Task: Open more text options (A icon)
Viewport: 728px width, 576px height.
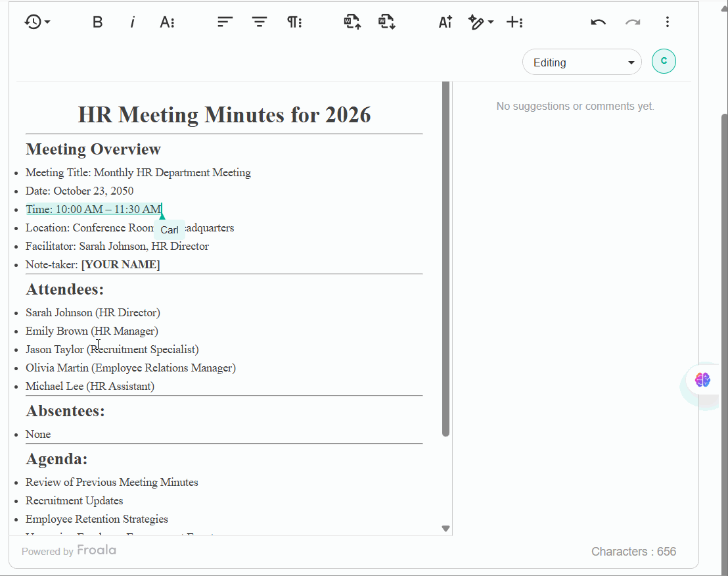Action: point(167,22)
